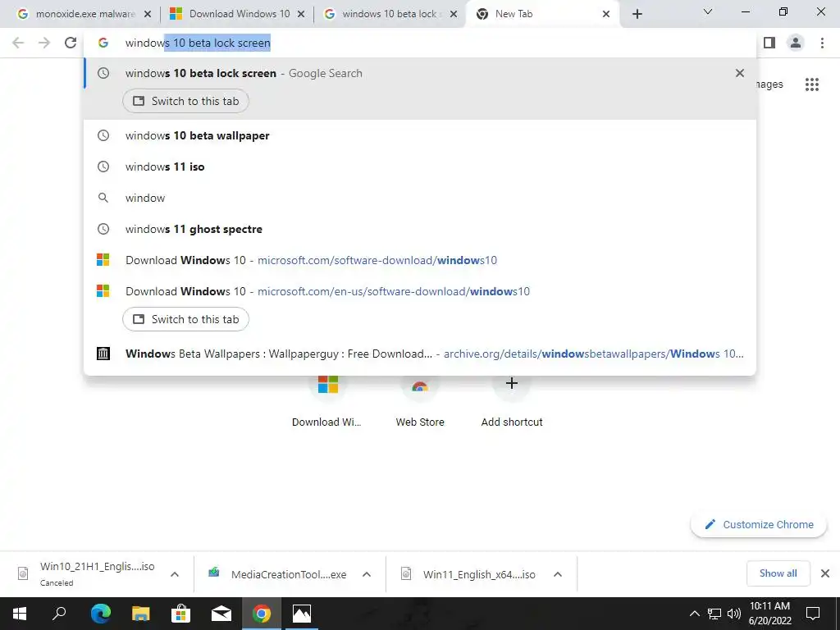This screenshot has height=630, width=840.
Task: Show hidden system tray icons
Action: click(x=694, y=614)
